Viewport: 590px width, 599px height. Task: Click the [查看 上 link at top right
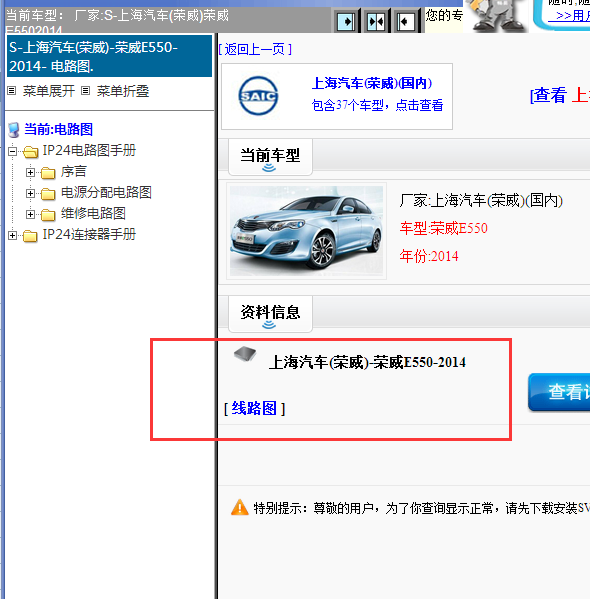point(560,95)
